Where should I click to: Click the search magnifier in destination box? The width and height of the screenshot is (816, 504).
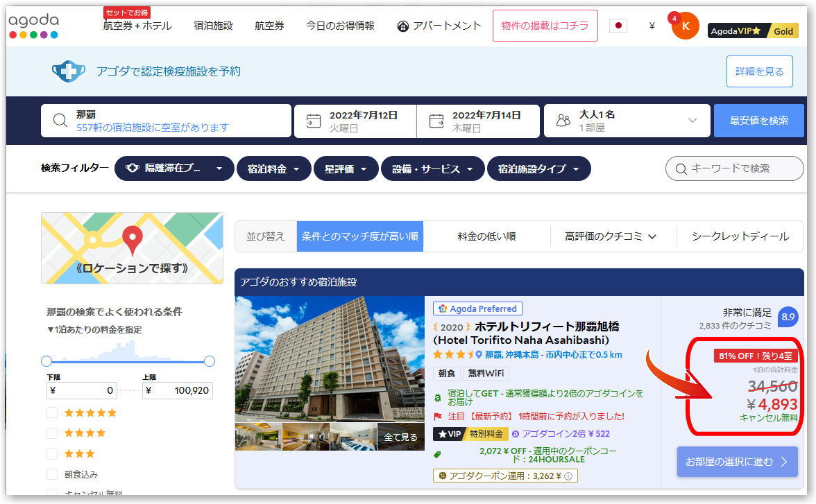coord(60,121)
